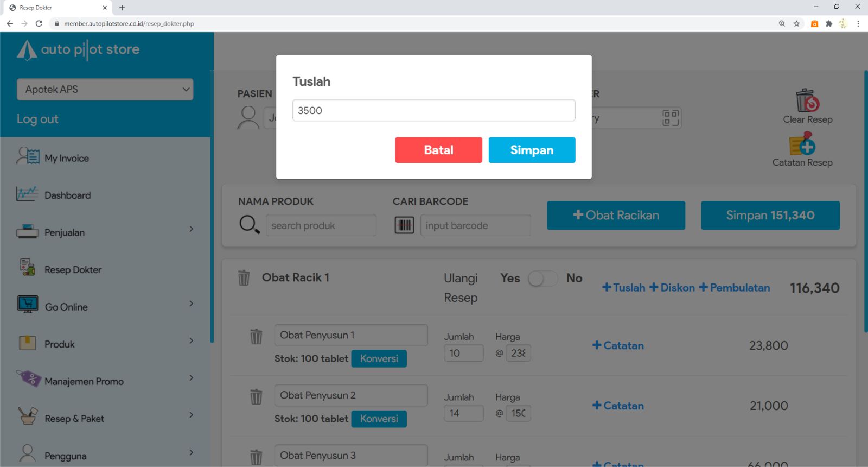Screen dimensions: 868x467
Task: Click the product search magnifier icon
Action: tap(250, 224)
